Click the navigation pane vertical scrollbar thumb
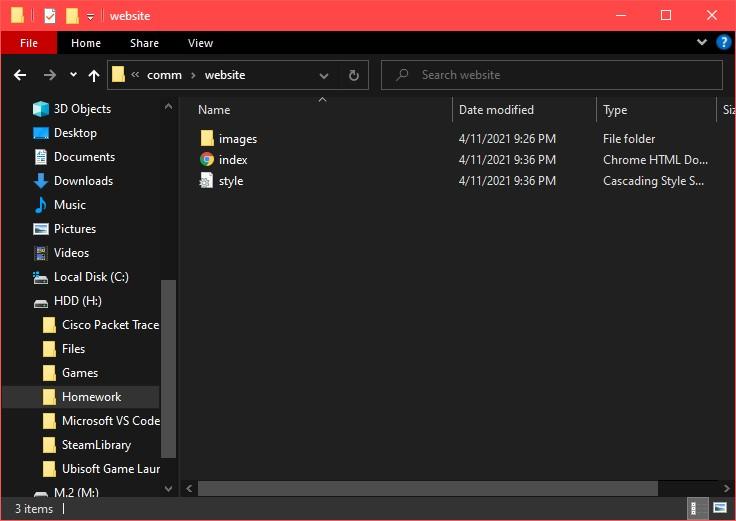The height and width of the screenshot is (521, 736). (168, 368)
